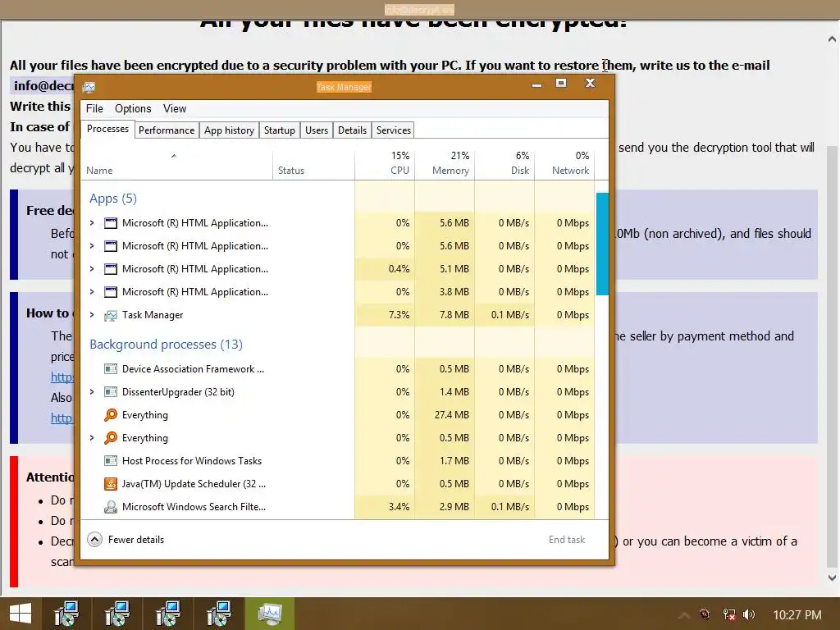Click the 3.4% CPU cell
Image resolution: width=840 pixels, height=630 pixels.
(x=385, y=507)
